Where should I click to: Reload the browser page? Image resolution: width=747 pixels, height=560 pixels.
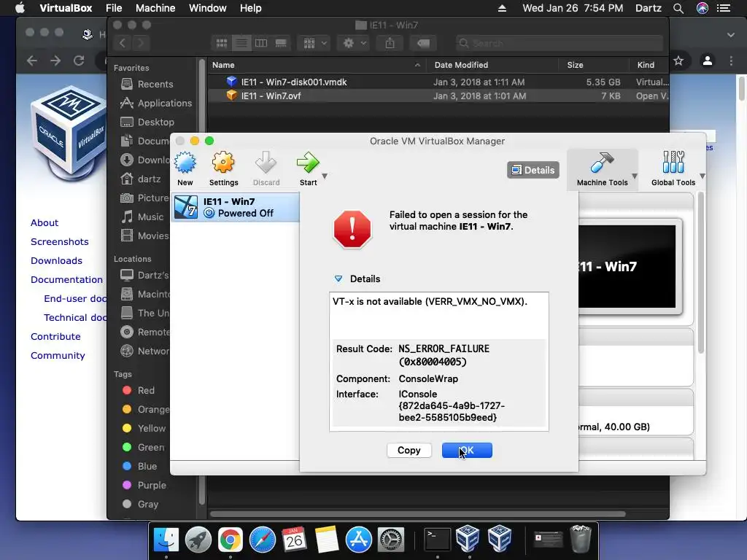click(x=79, y=61)
